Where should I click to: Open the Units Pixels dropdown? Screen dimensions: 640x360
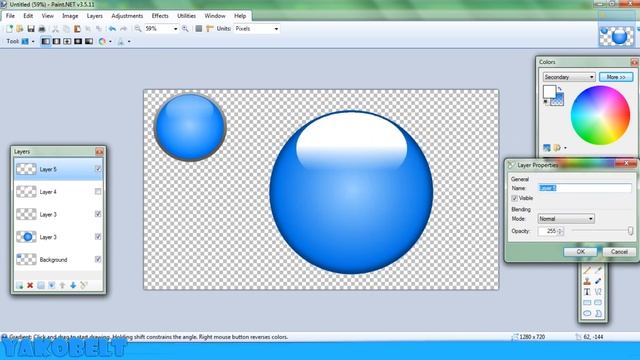[x=276, y=29]
